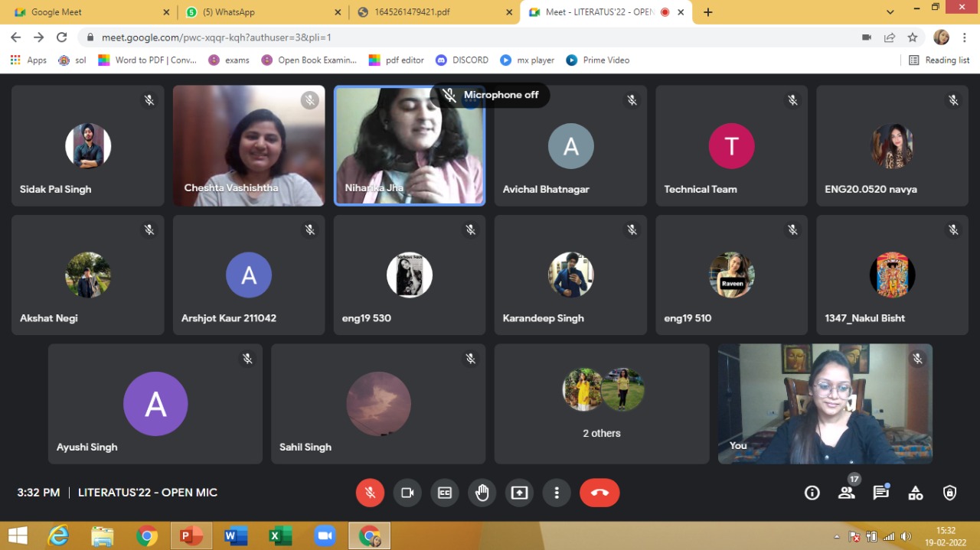
Task: Open more options three-dot menu
Action: [x=557, y=493]
